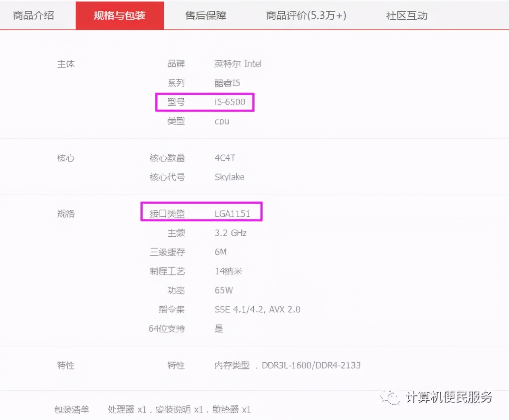This screenshot has width=509, height=420.
Task: Open the 规格与包装 tab
Action: (119, 16)
